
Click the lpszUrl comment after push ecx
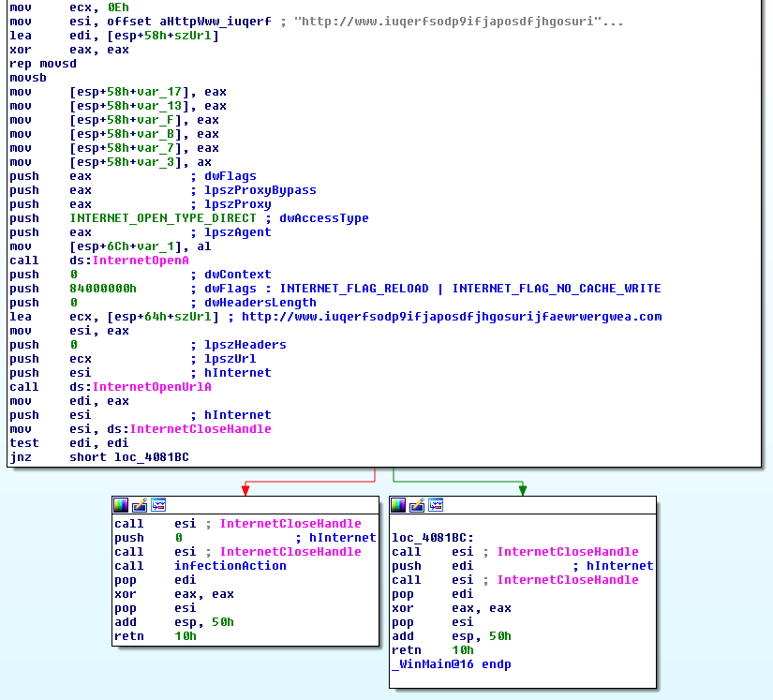pyautogui.click(x=230, y=359)
